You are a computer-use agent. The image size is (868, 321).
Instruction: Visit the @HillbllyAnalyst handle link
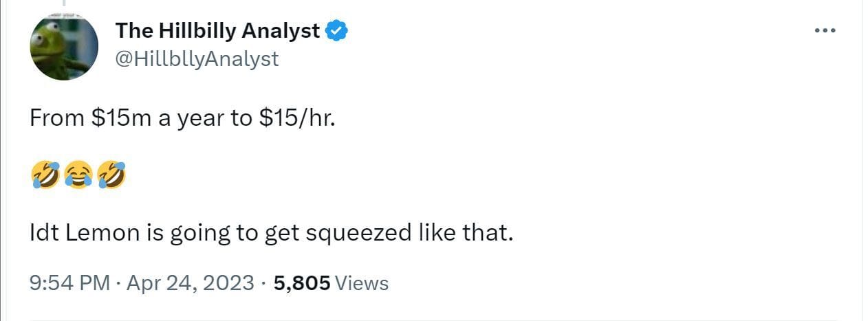coord(197,59)
